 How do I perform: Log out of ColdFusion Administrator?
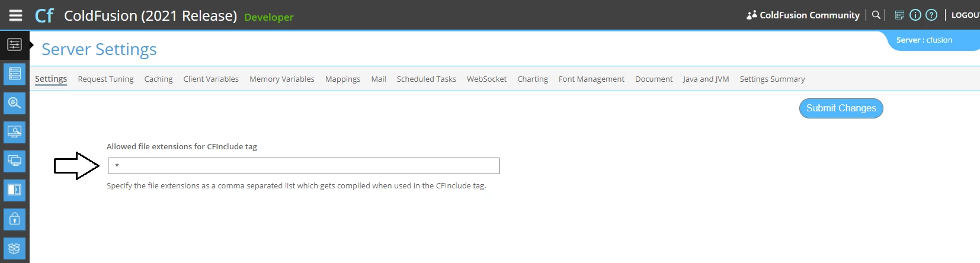pyautogui.click(x=965, y=15)
